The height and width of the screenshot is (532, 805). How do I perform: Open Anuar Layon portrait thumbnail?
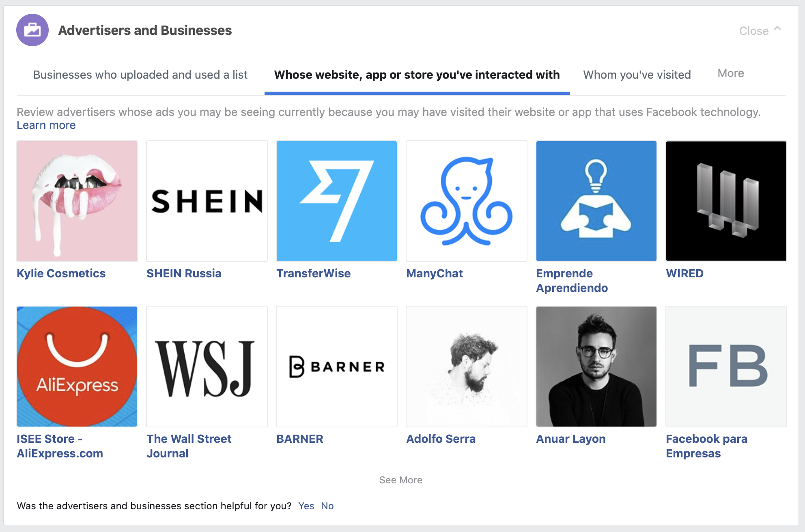pos(596,367)
